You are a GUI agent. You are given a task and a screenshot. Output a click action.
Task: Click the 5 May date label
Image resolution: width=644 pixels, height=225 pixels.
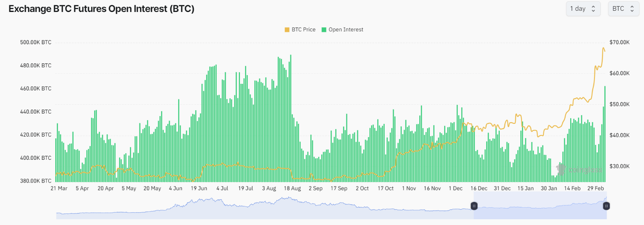129,189
